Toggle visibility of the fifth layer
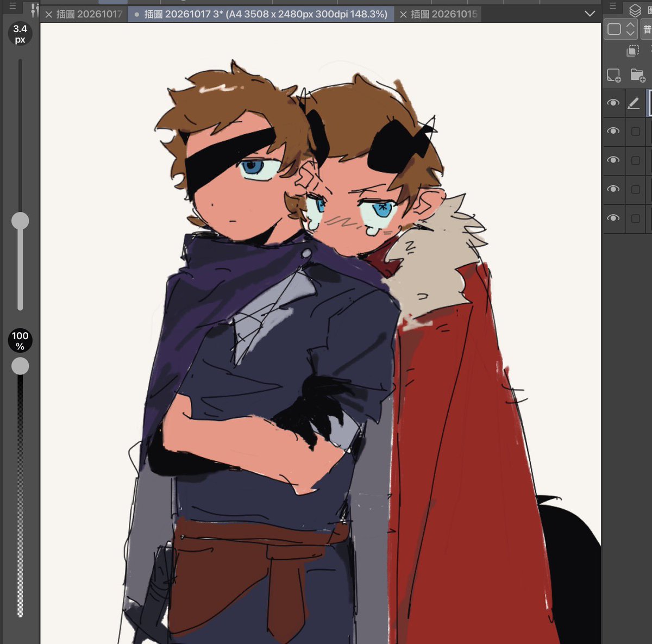 click(613, 218)
